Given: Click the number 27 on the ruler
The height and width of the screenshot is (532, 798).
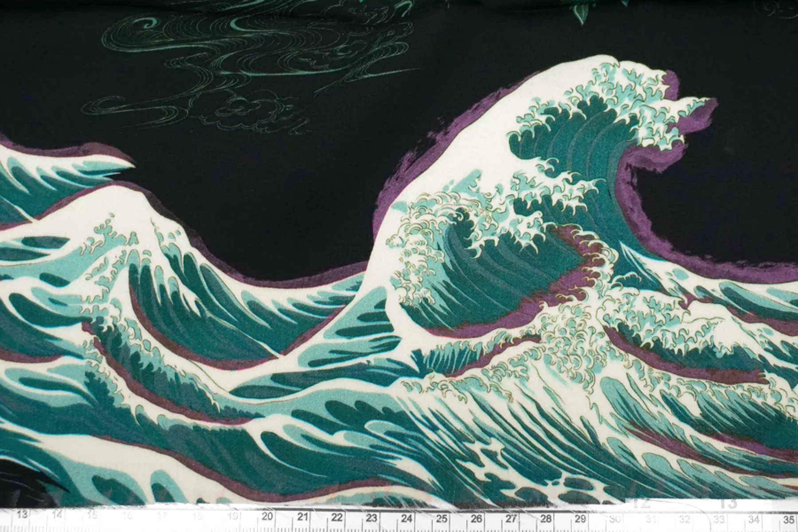Looking at the screenshot, I should tap(511, 517).
